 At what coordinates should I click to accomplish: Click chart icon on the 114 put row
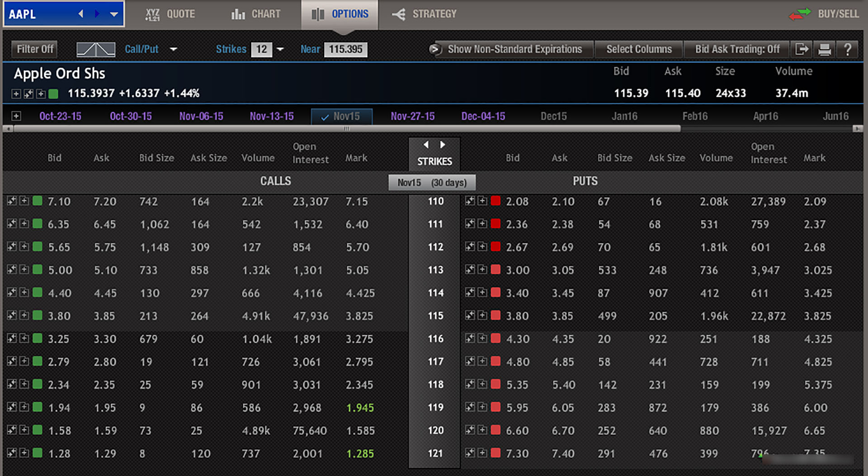pyautogui.click(x=470, y=292)
